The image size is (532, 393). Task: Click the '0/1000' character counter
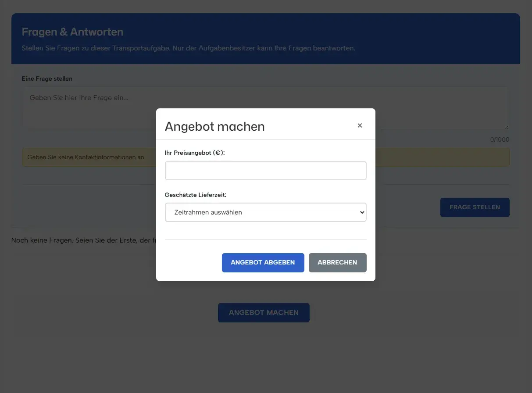(500, 140)
